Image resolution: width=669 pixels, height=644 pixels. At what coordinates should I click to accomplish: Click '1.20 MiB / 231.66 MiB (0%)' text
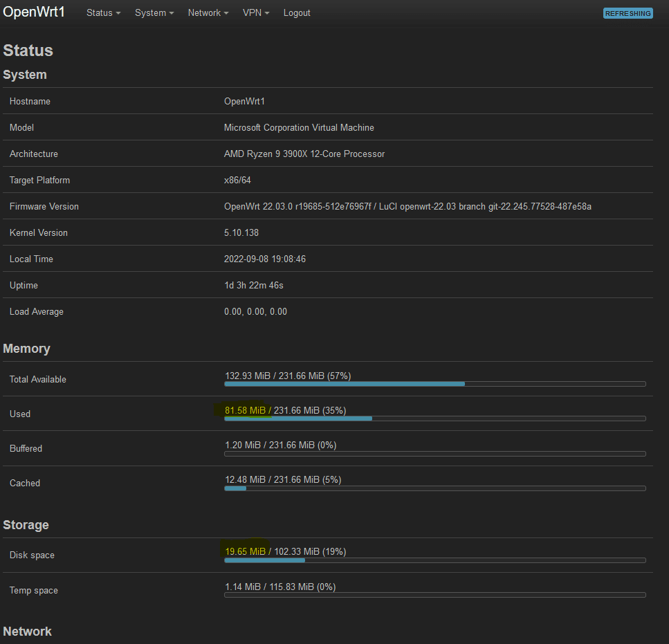(x=281, y=445)
